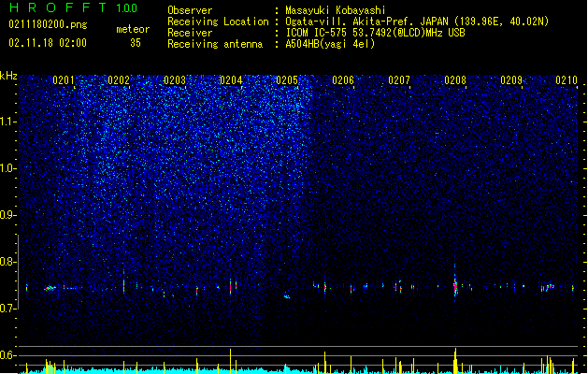The height and width of the screenshot is (374, 588).
Task: Click the strong meteor echo at 0208
Action: (x=455, y=286)
